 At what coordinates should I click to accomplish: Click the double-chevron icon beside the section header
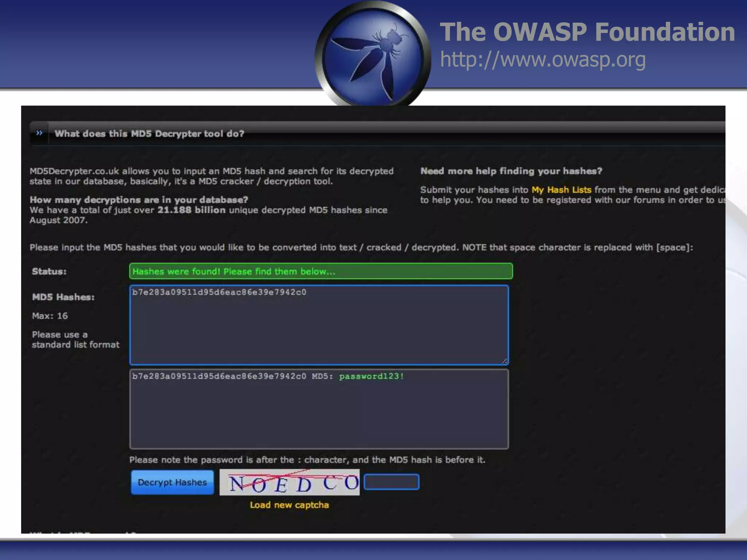coord(39,133)
